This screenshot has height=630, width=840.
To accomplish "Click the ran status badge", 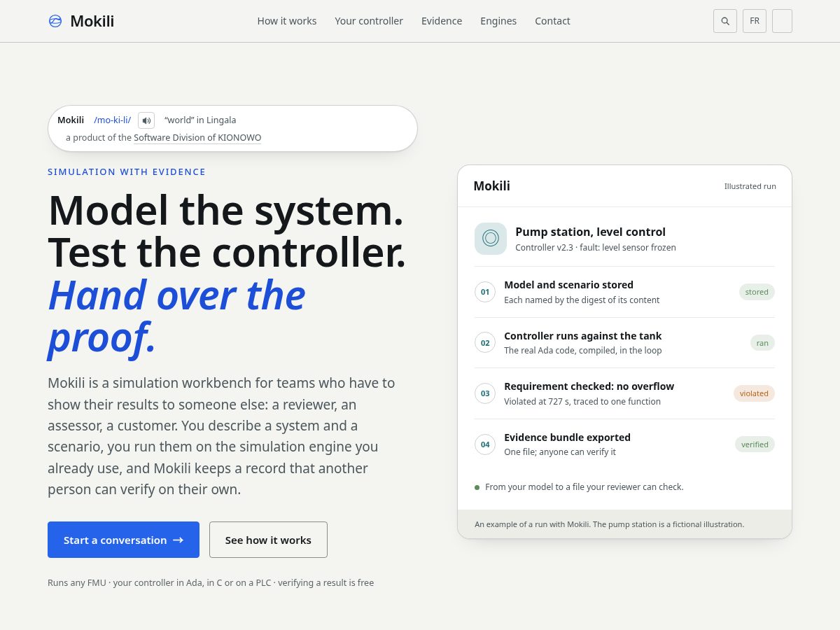I will [x=762, y=343].
